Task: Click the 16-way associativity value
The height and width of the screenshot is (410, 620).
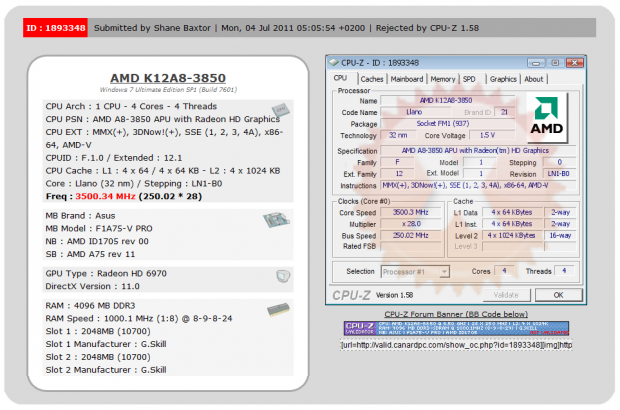Action: 560,235
